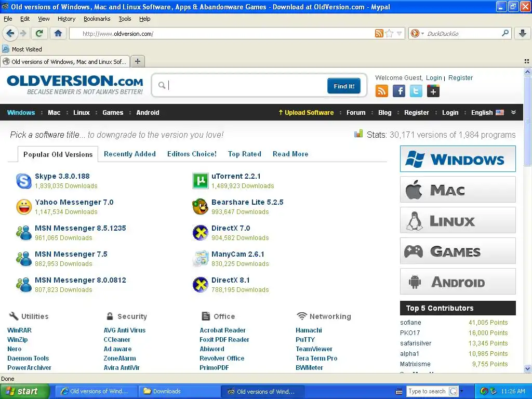
Task: Open the Downloads arrow toolbar button
Action: pyautogui.click(x=523, y=33)
